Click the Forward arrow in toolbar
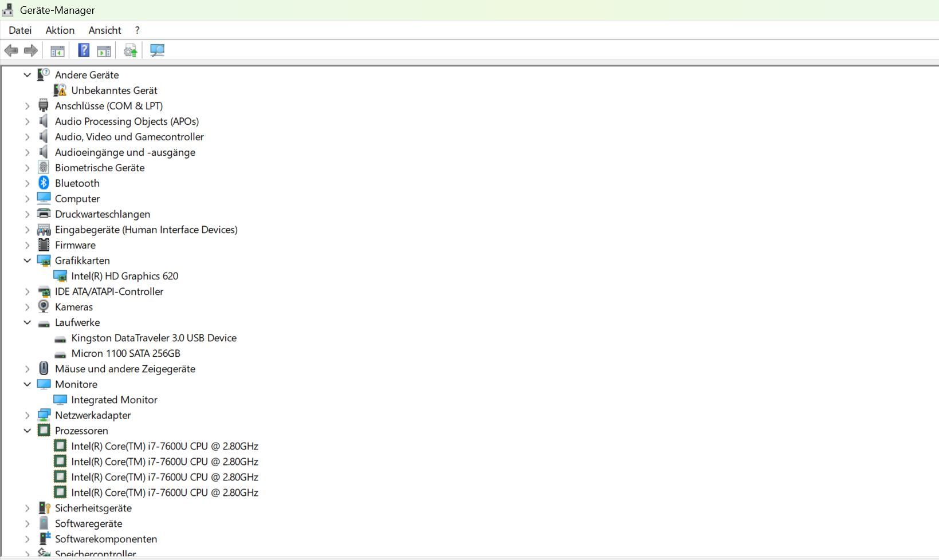This screenshot has height=560, width=939. (31, 51)
